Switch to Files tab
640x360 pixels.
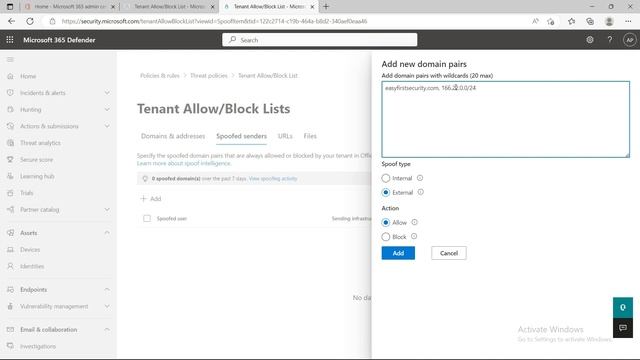[x=310, y=136]
